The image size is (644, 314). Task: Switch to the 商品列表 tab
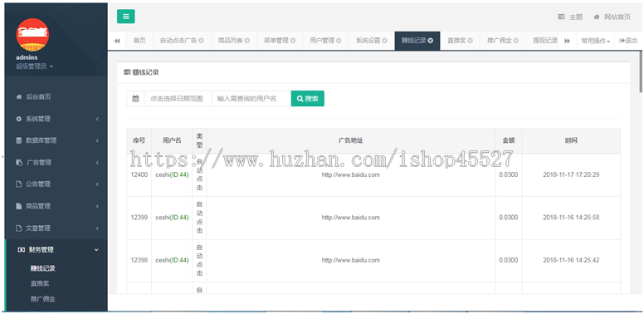pos(231,41)
